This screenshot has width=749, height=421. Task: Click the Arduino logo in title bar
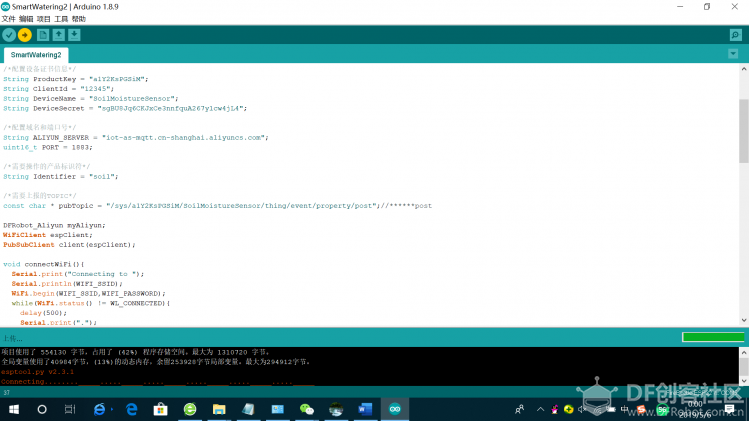tap(6, 7)
